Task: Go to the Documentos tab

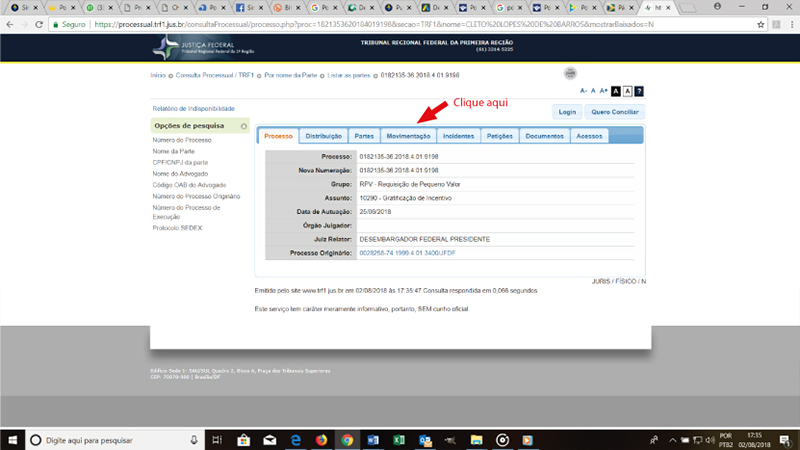Action: pos(544,136)
